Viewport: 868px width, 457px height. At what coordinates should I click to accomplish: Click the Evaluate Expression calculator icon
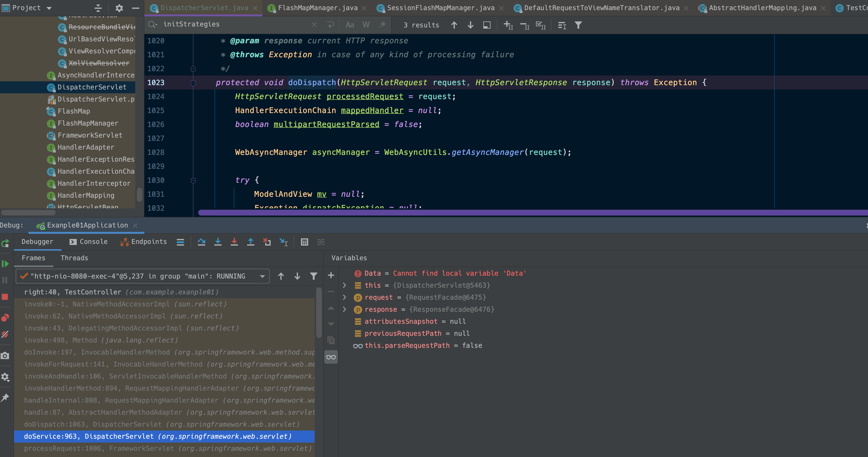pos(304,242)
